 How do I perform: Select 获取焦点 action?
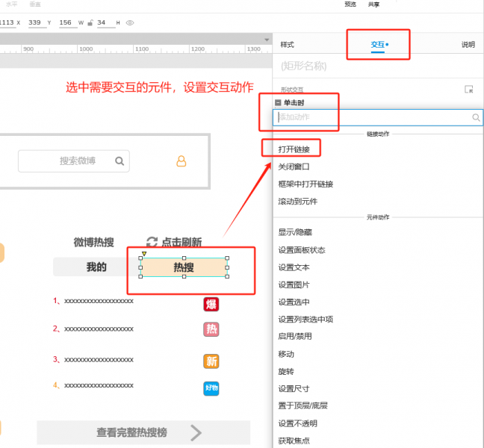point(294,441)
